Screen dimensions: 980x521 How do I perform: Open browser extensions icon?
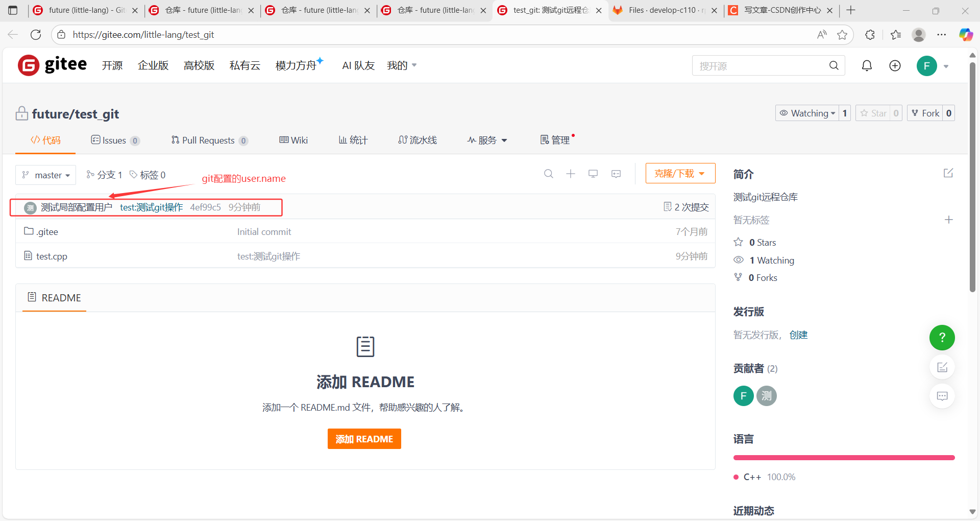[870, 35]
